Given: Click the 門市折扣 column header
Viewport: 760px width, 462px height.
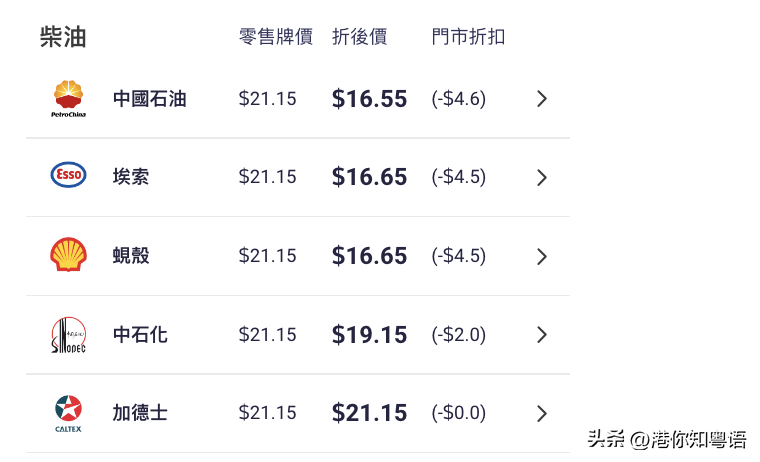Looking at the screenshot, I should tap(468, 37).
